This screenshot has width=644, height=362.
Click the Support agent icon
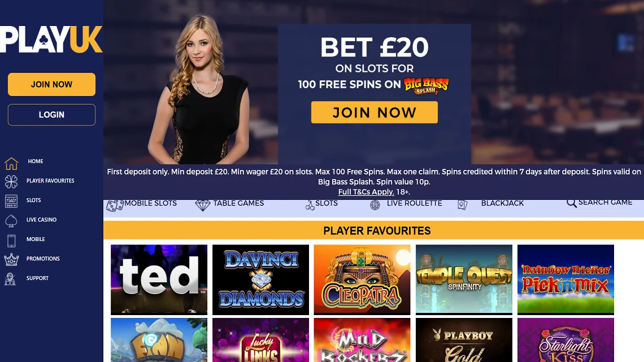(10, 278)
